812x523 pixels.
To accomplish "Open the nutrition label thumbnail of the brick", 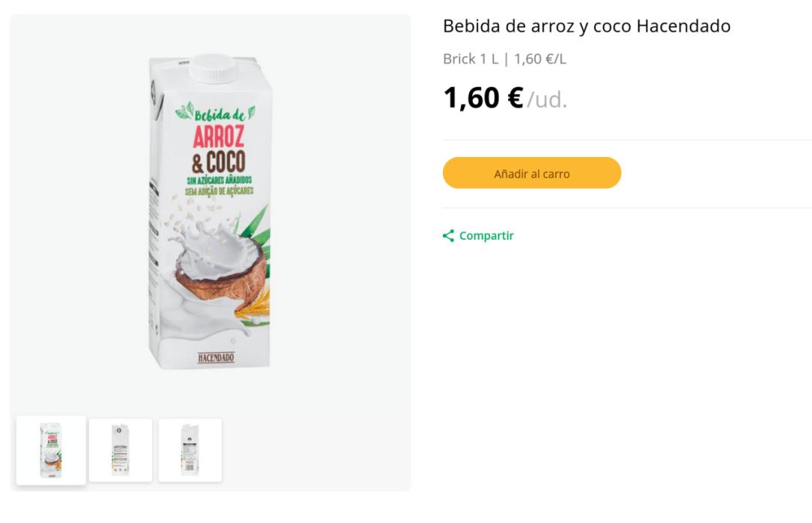I will (120, 449).
